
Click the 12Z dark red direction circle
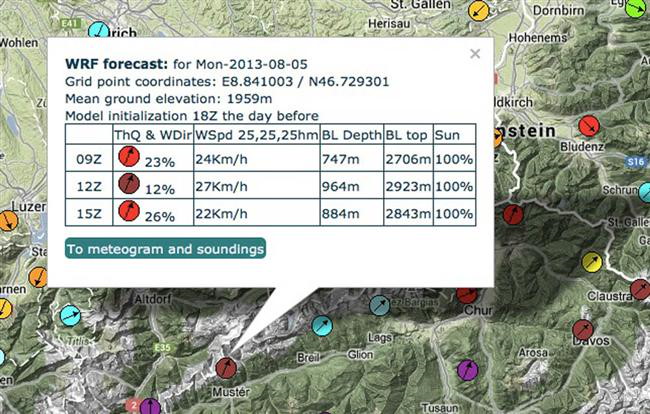pos(129,184)
